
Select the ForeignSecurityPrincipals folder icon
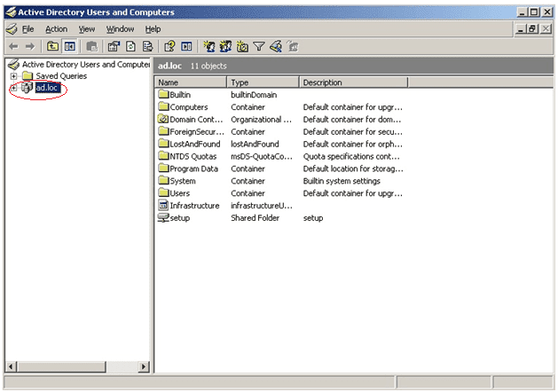pyautogui.click(x=163, y=131)
